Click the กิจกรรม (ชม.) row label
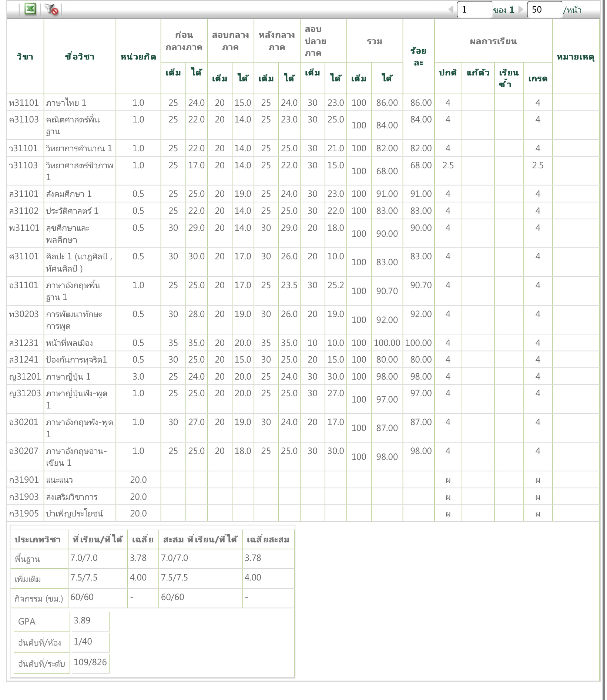The image size is (607, 700). [39, 598]
